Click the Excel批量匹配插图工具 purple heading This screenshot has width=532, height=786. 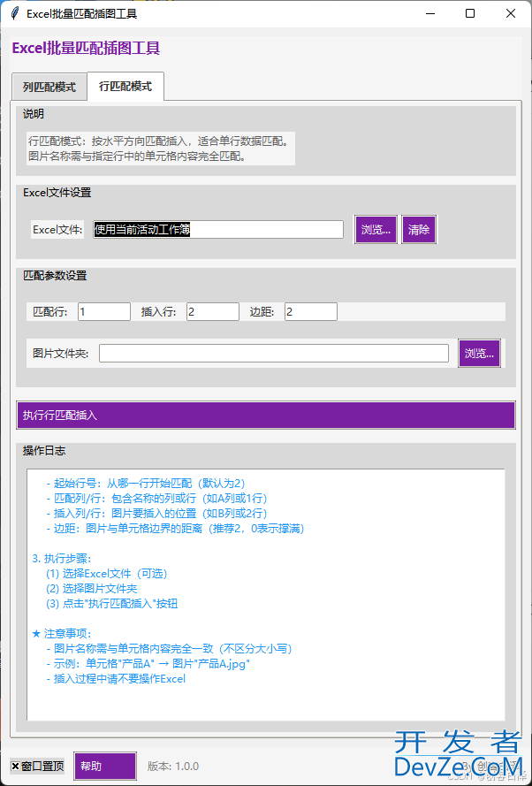(x=86, y=49)
